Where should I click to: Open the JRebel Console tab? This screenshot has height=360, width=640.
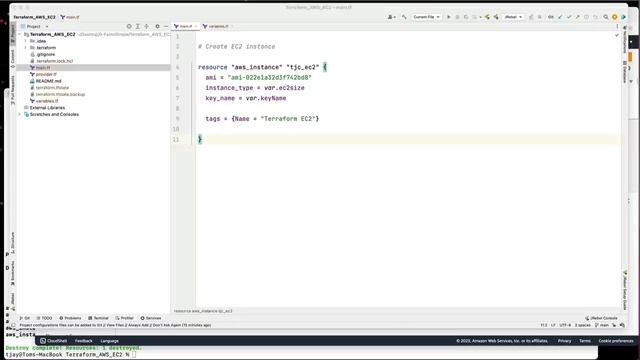601,318
